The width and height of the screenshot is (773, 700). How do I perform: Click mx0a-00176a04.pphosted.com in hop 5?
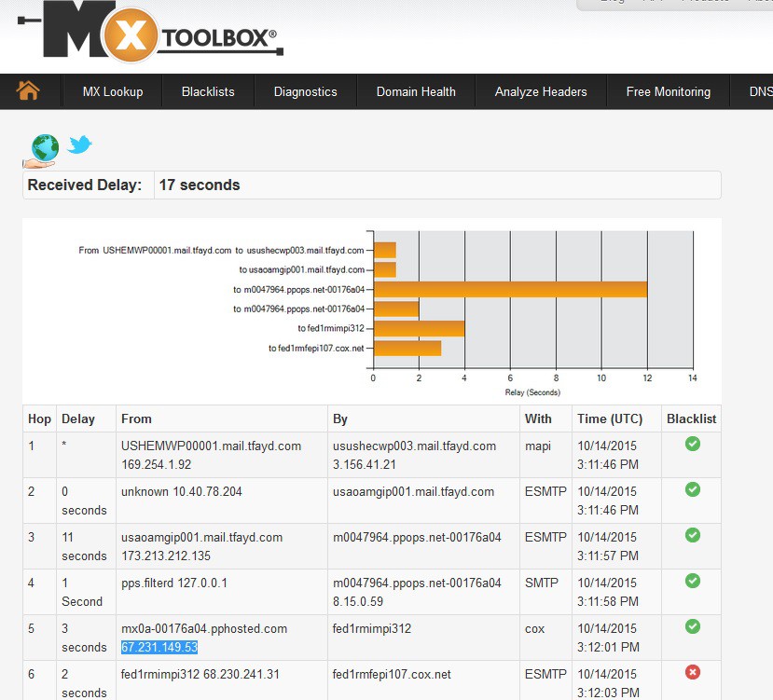point(204,628)
